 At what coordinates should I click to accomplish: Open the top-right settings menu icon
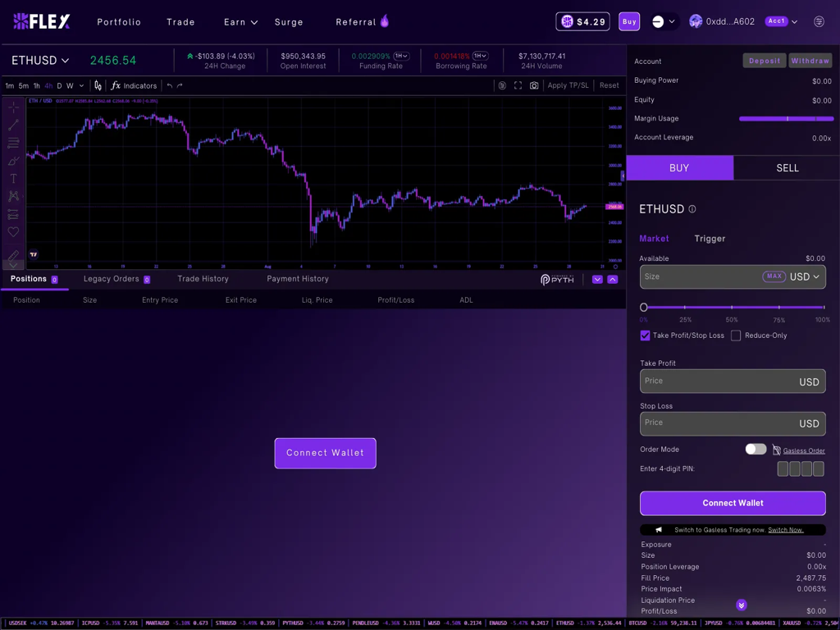819,21
